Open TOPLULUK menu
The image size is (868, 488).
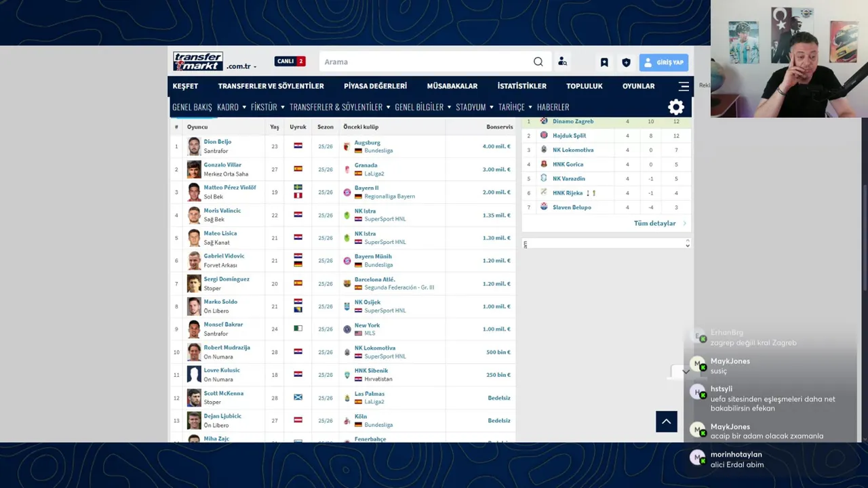click(x=585, y=86)
